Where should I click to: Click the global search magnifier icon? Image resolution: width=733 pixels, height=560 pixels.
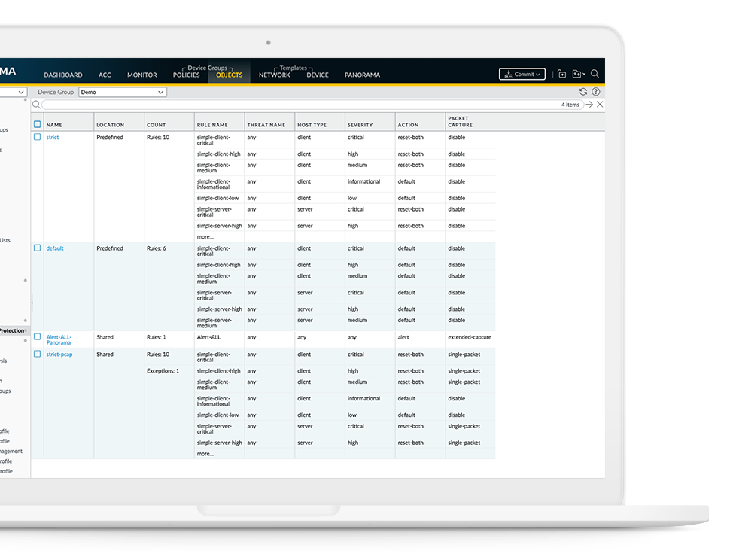point(595,74)
